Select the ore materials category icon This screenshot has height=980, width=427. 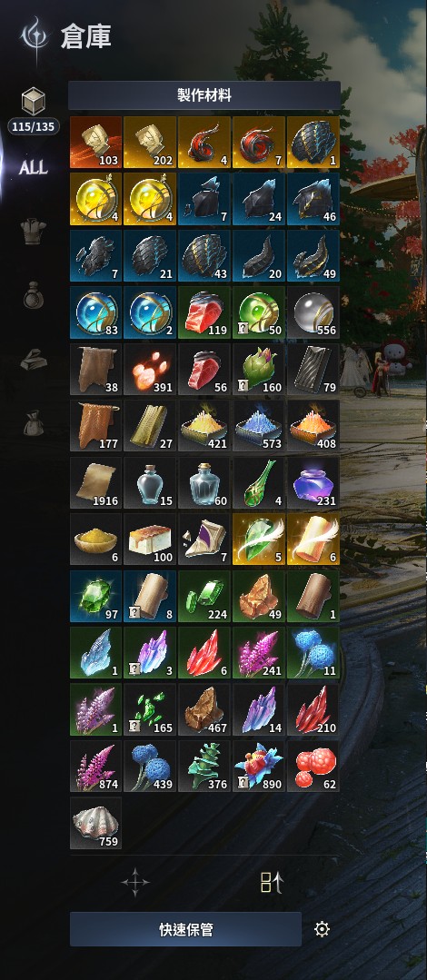click(x=33, y=360)
